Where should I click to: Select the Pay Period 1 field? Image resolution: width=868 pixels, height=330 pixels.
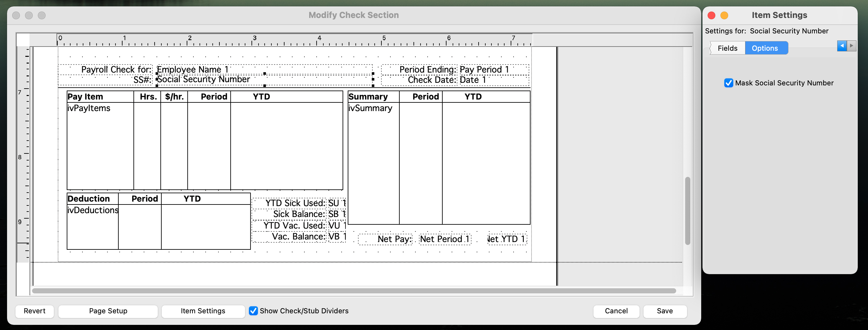pos(494,69)
